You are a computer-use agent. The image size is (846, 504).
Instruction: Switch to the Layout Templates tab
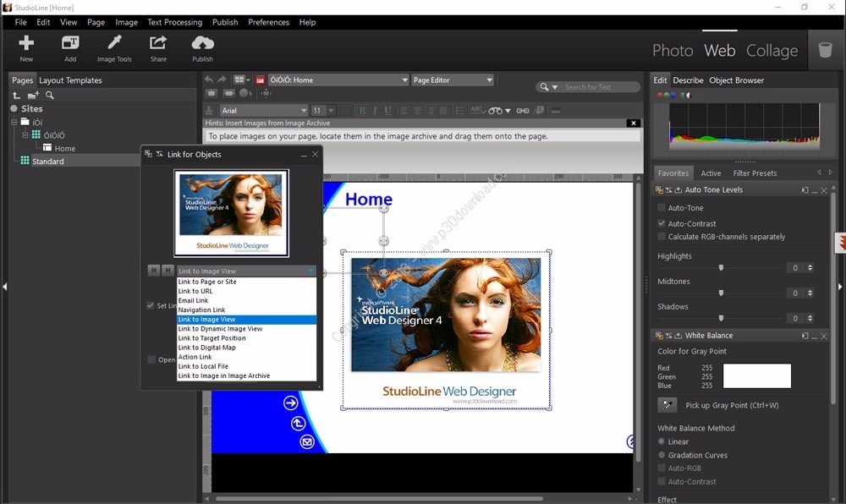(x=70, y=80)
